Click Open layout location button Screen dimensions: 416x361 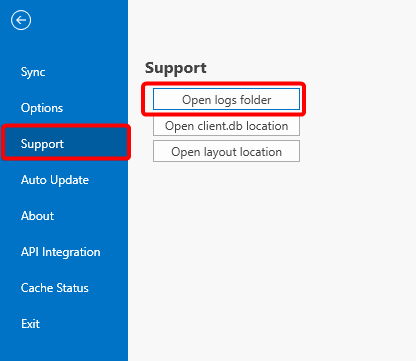click(x=226, y=151)
